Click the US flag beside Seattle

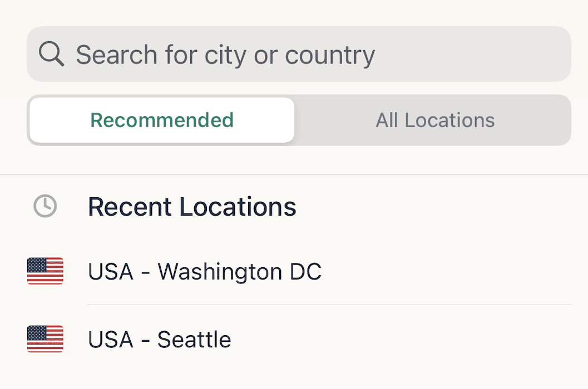[45, 339]
